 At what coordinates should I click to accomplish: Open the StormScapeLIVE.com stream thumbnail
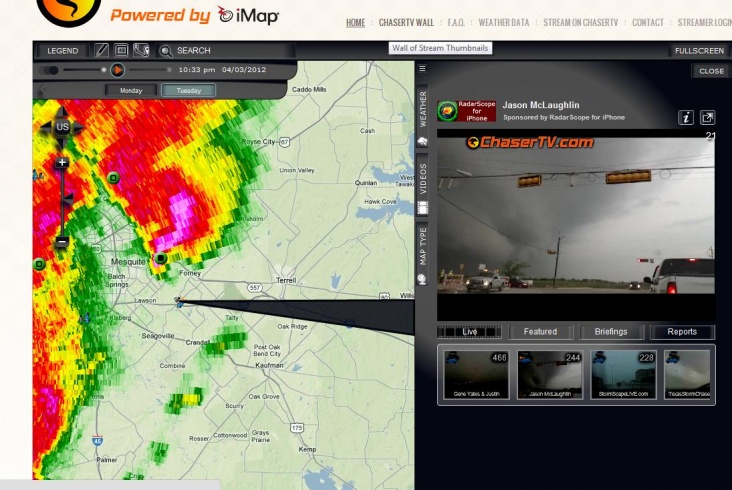[x=624, y=375]
